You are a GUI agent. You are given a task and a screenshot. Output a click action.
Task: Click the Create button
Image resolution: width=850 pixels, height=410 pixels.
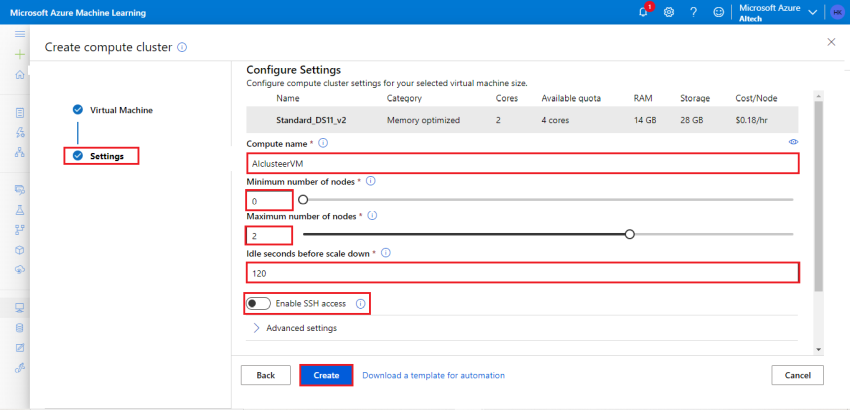tap(326, 375)
